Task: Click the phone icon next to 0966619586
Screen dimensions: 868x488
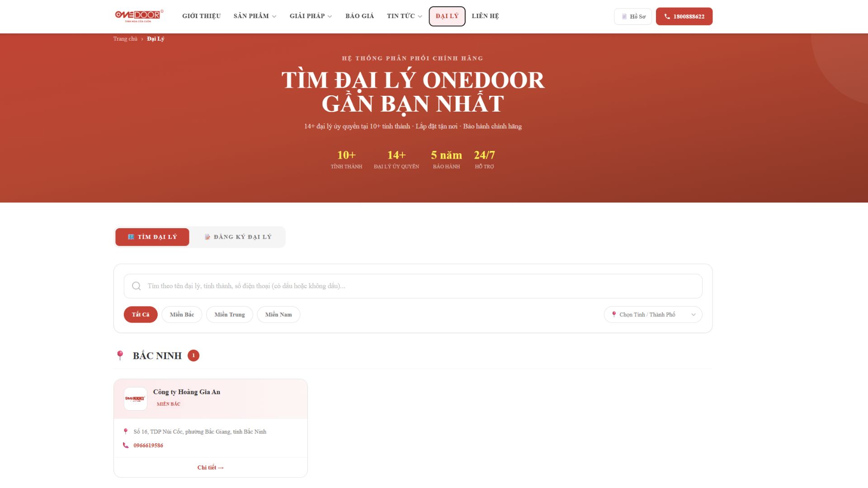Action: click(x=126, y=445)
